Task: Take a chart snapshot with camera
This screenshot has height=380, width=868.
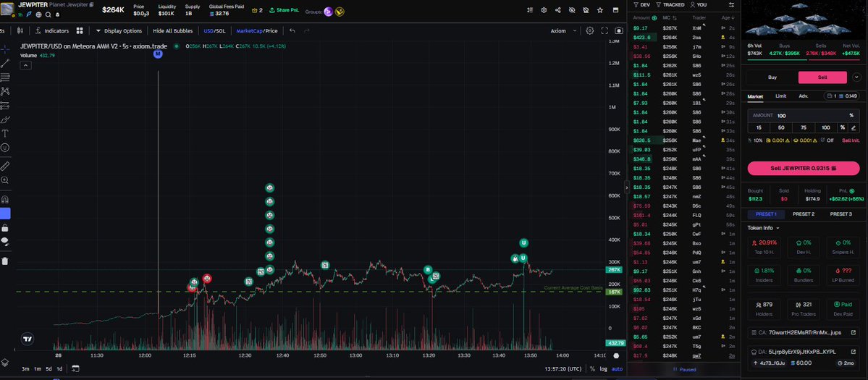Action: pos(619,31)
